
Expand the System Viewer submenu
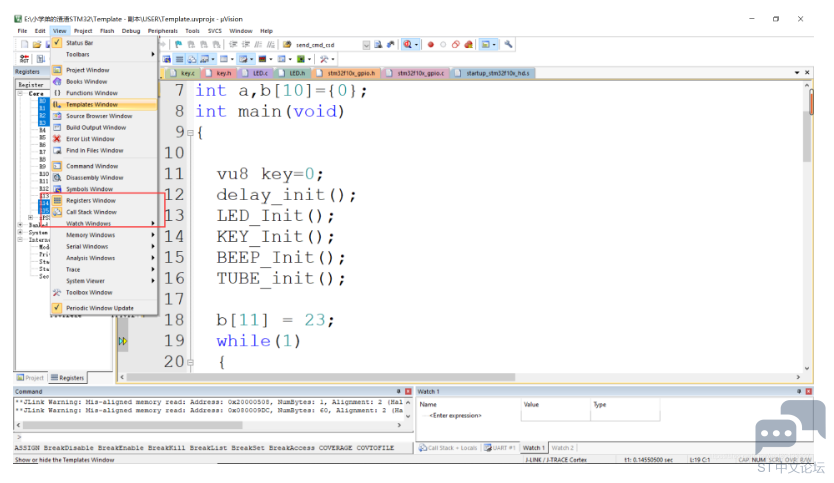point(104,281)
